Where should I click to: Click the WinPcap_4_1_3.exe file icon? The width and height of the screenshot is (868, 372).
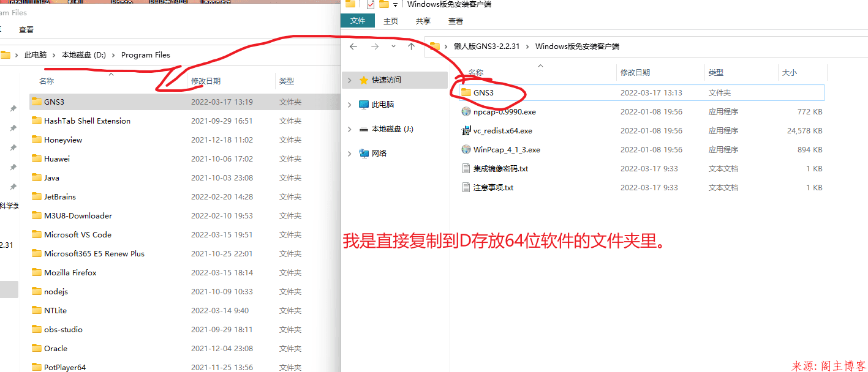pos(466,150)
